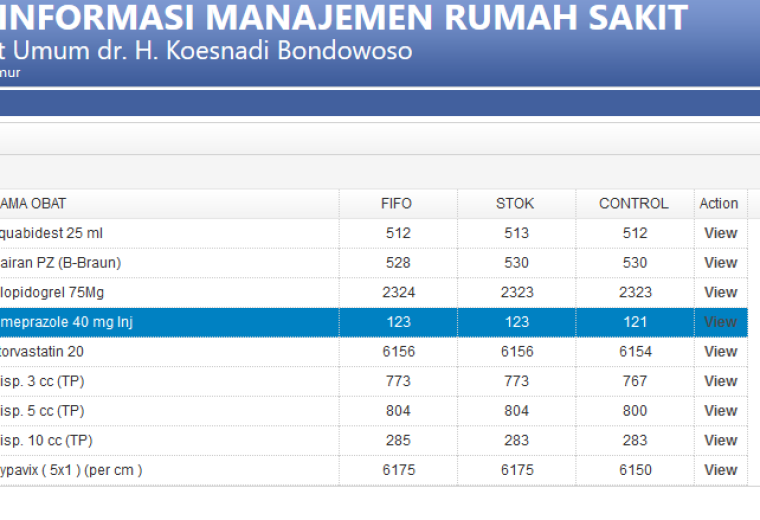This screenshot has width=760, height=520.
Task: Select the Clopidogrel 75Mg row
Action: point(373,292)
